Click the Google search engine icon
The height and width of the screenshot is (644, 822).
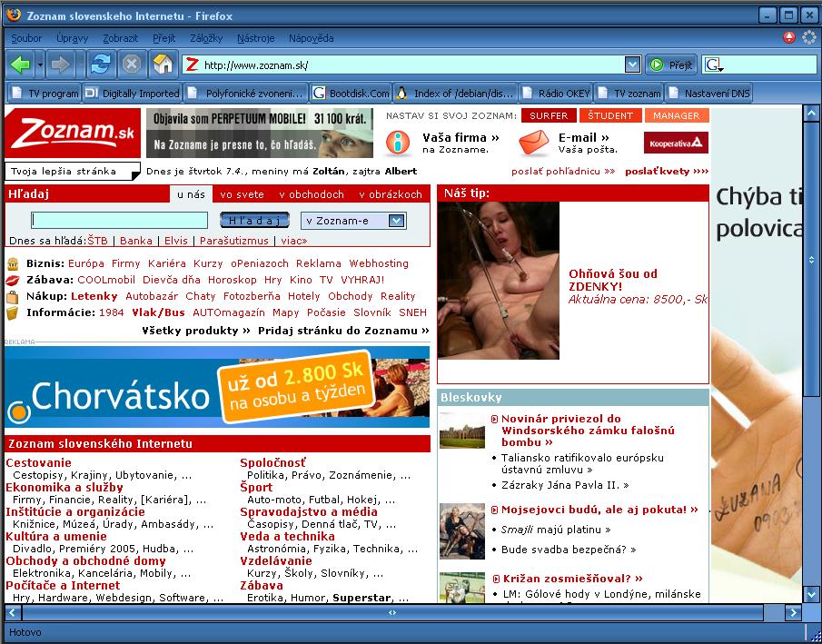click(713, 64)
